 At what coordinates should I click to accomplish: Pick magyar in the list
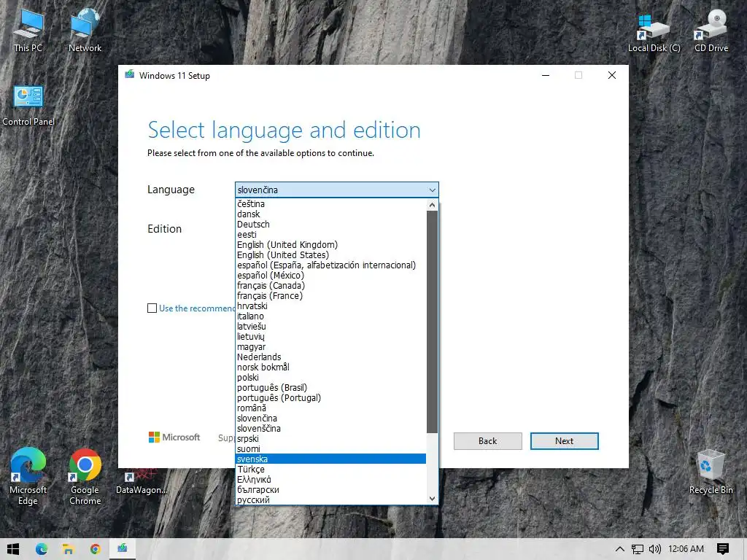coord(331,347)
